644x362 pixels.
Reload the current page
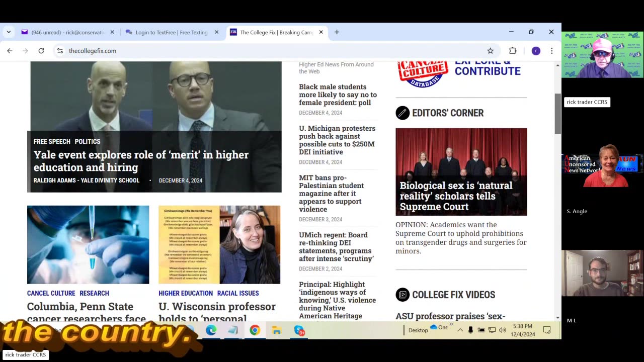tap(41, 51)
